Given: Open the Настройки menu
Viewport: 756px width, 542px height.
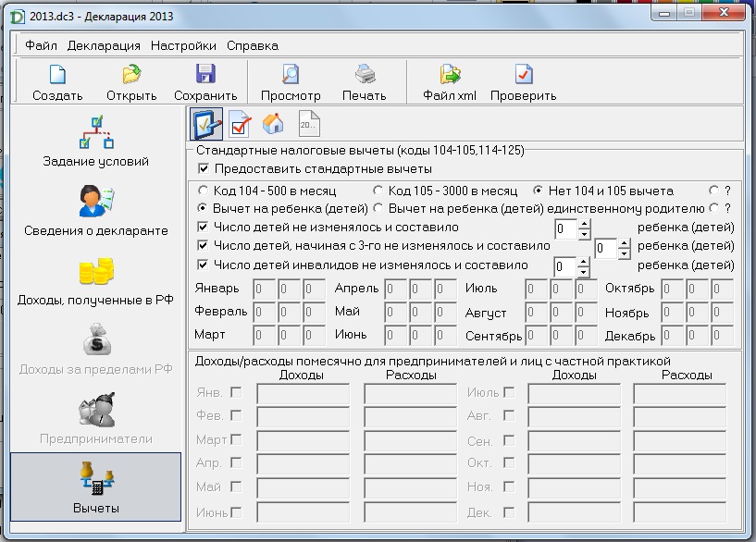Looking at the screenshot, I should [x=183, y=45].
